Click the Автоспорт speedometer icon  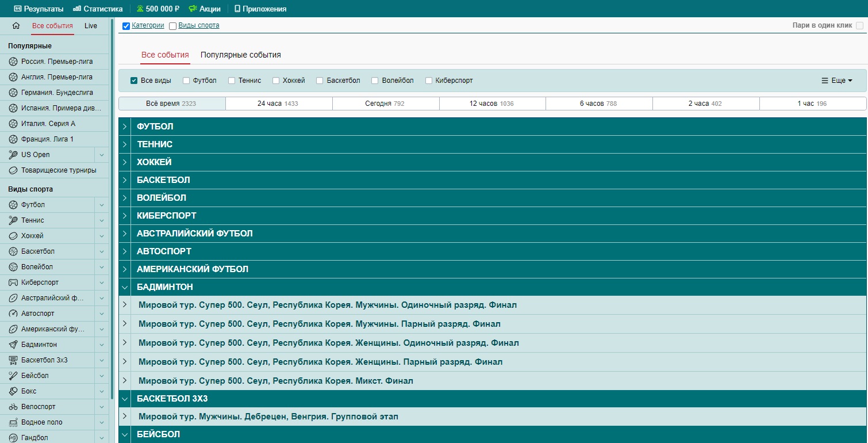13,314
